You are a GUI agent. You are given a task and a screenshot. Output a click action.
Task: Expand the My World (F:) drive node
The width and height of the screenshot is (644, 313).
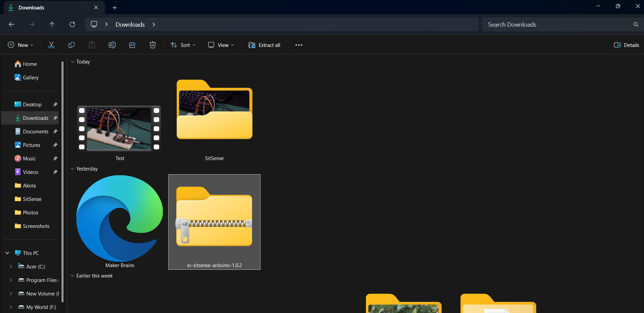pos(11,307)
